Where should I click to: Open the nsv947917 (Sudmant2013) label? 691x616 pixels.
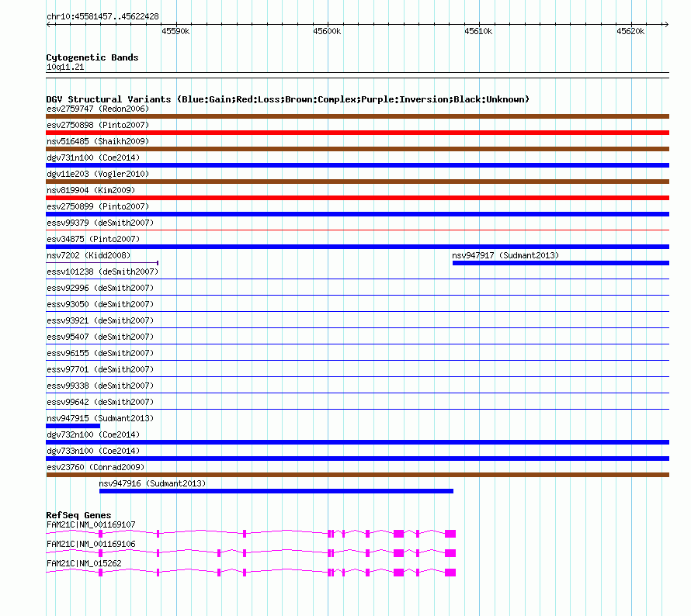point(505,255)
